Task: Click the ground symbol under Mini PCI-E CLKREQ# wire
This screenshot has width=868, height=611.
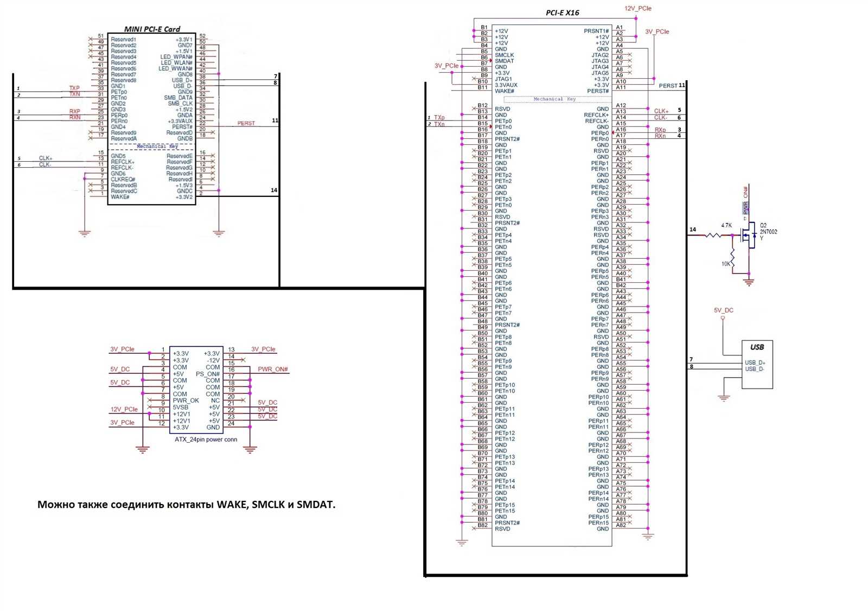Action: tap(84, 233)
